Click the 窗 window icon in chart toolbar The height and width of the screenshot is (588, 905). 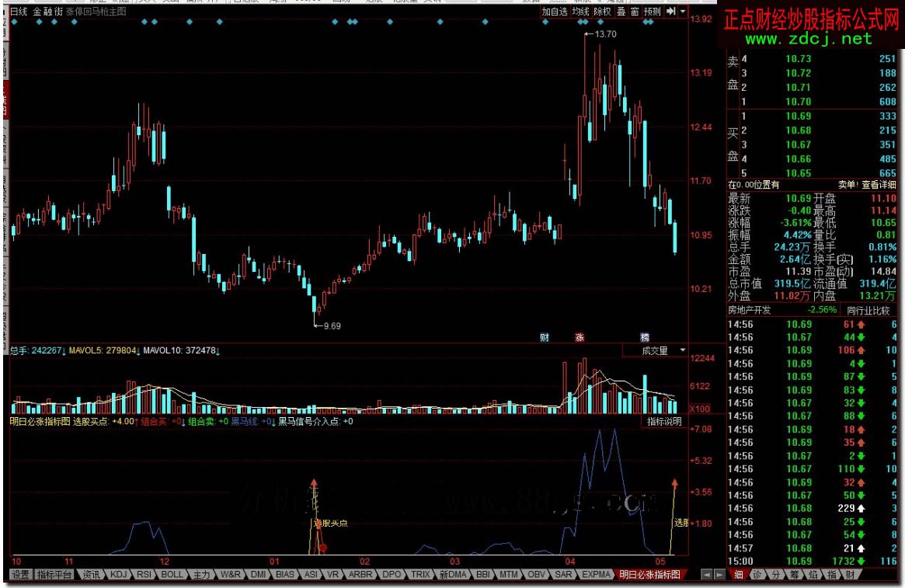635,12
